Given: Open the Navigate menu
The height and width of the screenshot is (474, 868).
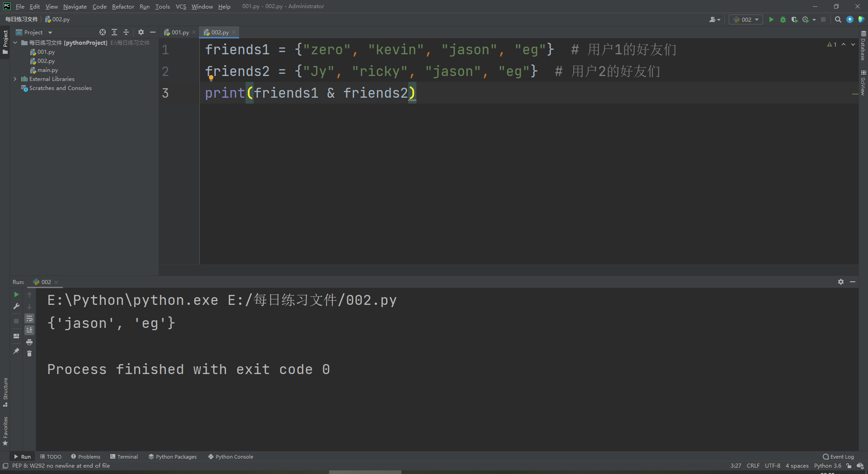Looking at the screenshot, I should [75, 6].
